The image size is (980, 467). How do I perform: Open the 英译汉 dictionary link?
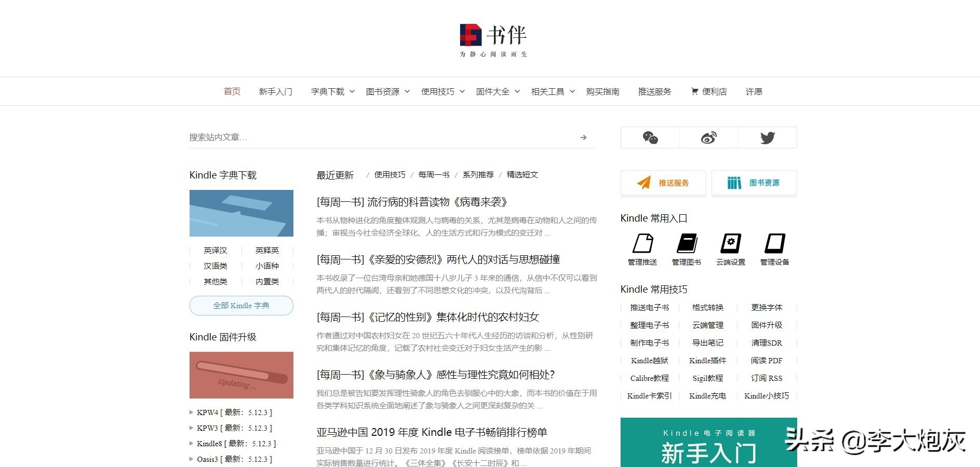click(216, 250)
